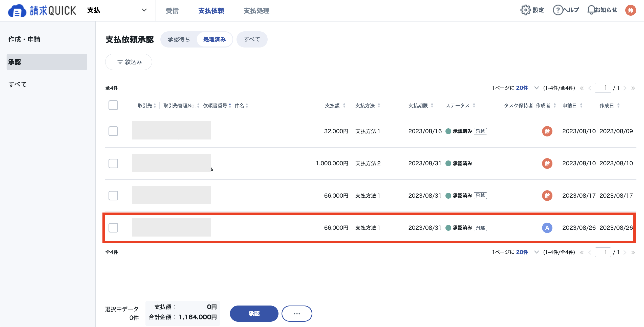The width and height of the screenshot is (644, 327).
Task: Check the select-all checkbox in table header
Action: point(113,105)
